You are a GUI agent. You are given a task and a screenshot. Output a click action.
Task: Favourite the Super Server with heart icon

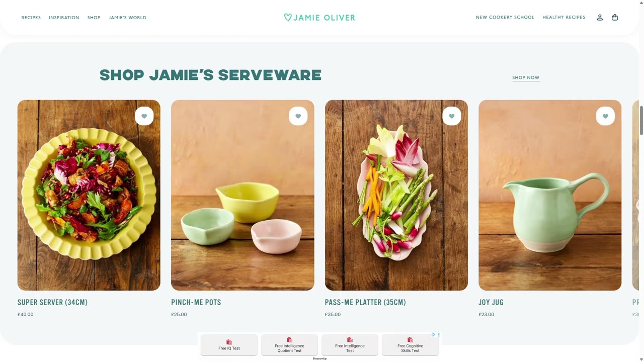(x=144, y=116)
